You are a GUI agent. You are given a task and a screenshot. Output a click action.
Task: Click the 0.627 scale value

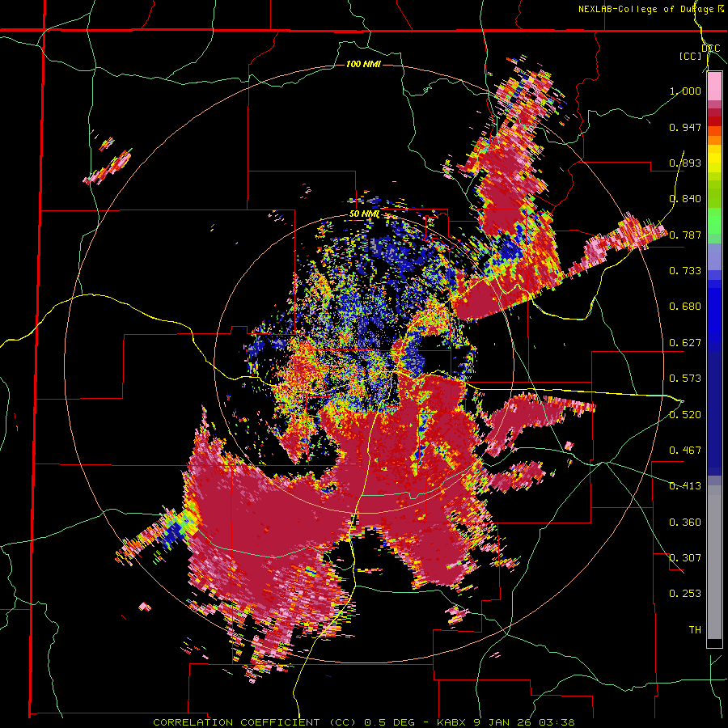pos(685,343)
